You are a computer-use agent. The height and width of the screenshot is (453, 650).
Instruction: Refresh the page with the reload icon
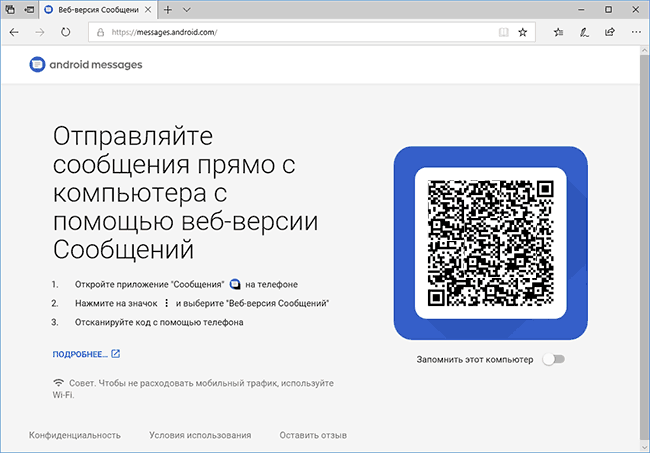click(x=65, y=32)
